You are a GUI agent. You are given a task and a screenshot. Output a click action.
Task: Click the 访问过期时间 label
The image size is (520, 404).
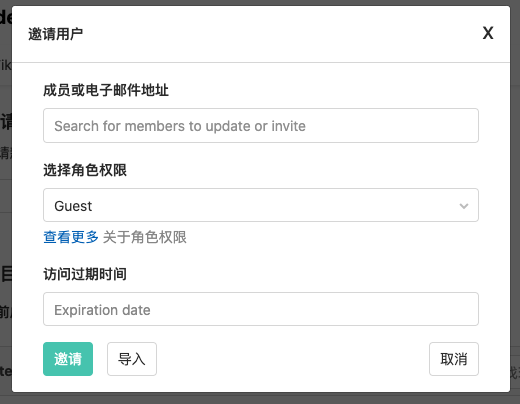[85, 274]
